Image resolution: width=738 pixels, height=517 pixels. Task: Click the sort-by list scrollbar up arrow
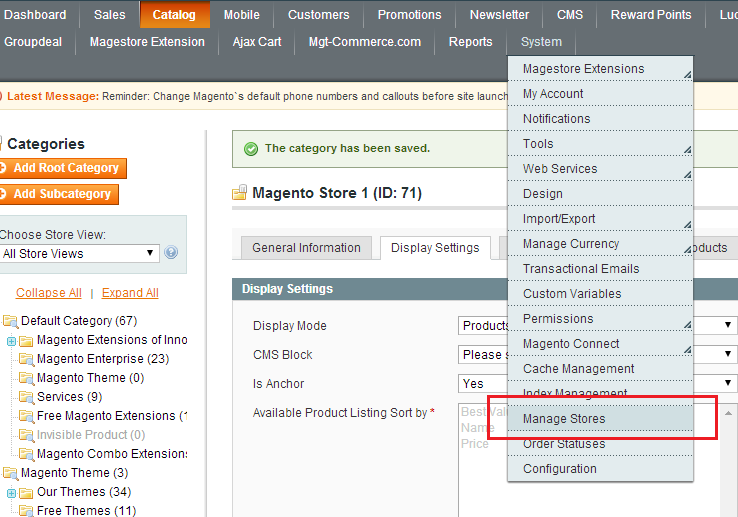click(728, 413)
